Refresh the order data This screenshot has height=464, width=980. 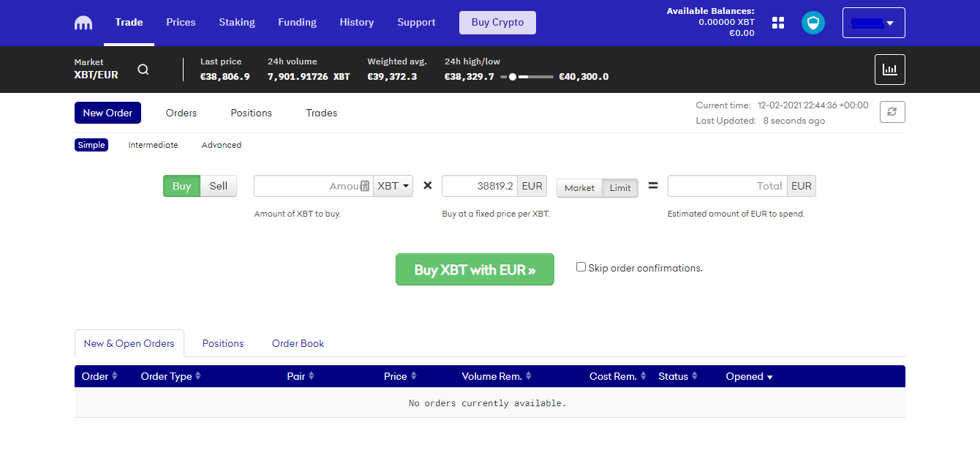coord(892,112)
